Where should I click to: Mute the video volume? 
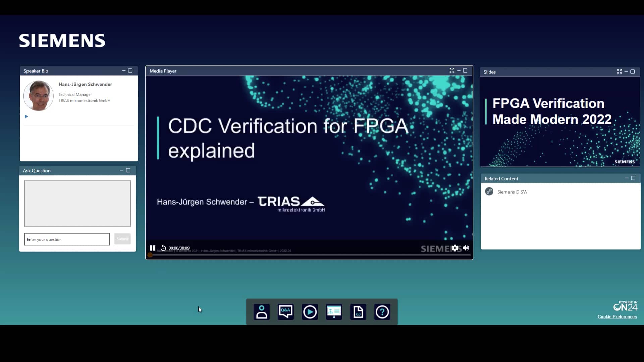tap(466, 248)
